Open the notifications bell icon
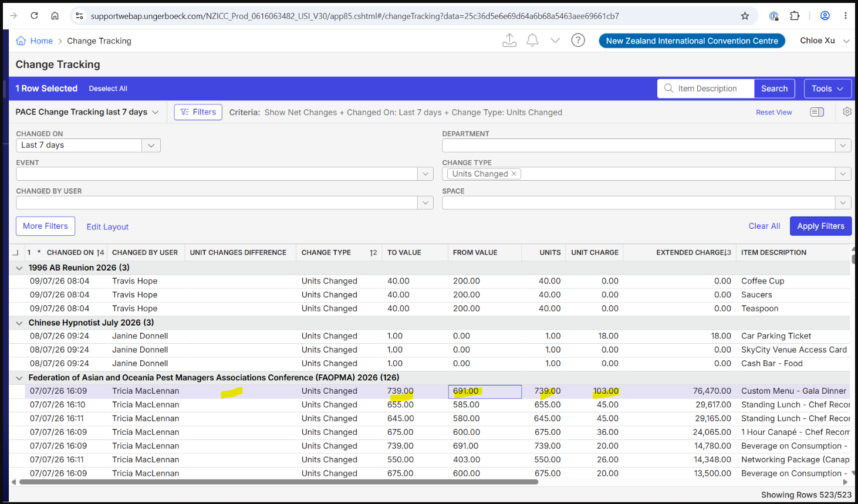 pos(532,40)
